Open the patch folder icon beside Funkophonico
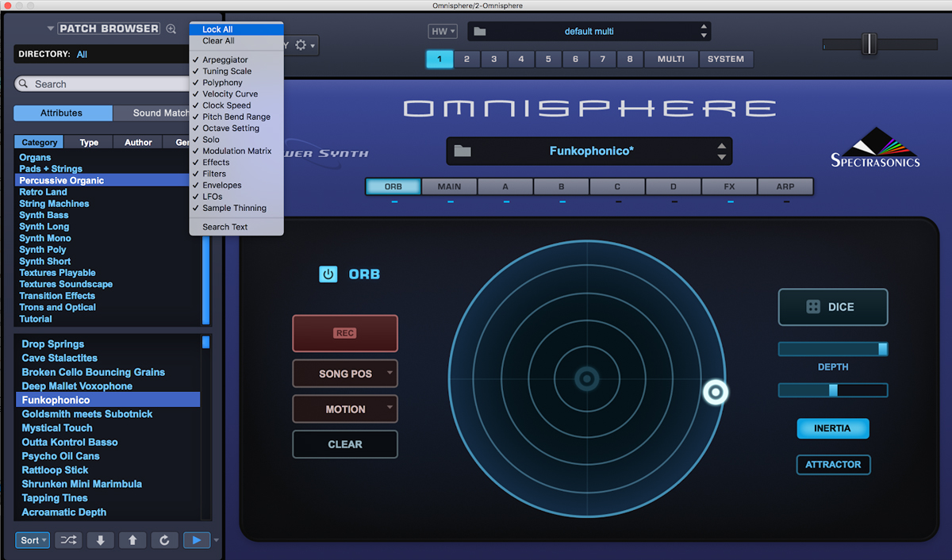952x560 pixels. pyautogui.click(x=463, y=151)
